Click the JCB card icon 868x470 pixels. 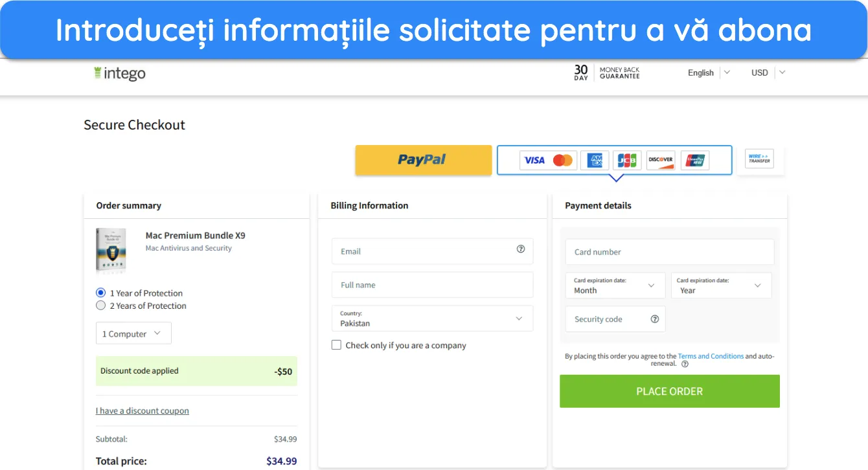[x=626, y=160]
